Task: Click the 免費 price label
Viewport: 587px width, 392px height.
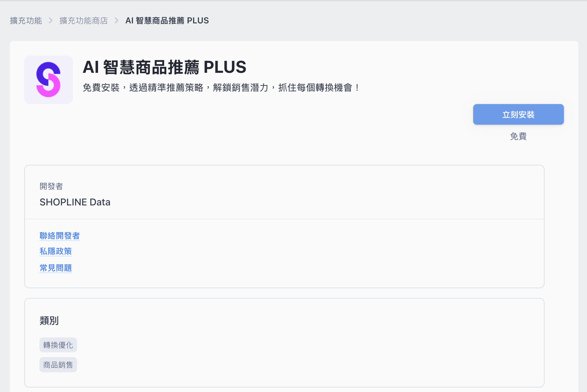Action: point(518,136)
